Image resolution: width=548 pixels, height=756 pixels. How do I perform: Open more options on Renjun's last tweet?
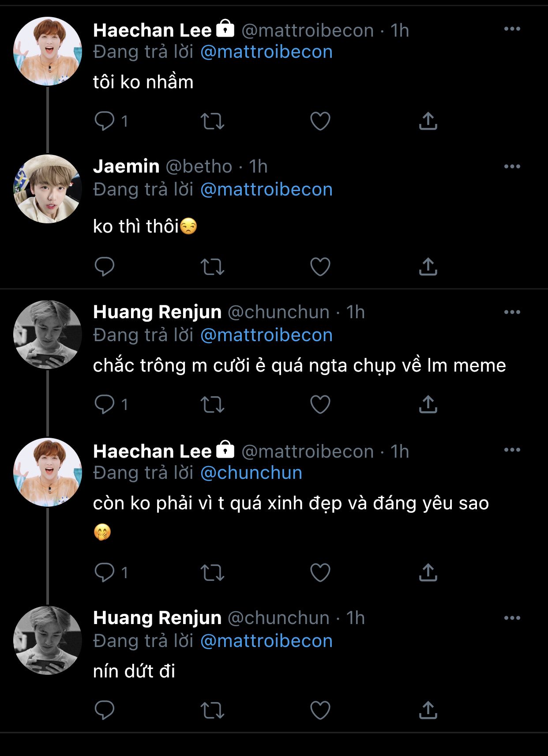[x=512, y=618]
